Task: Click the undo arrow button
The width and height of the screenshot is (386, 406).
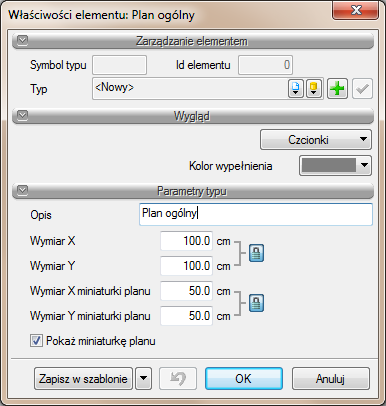Action: point(178,379)
